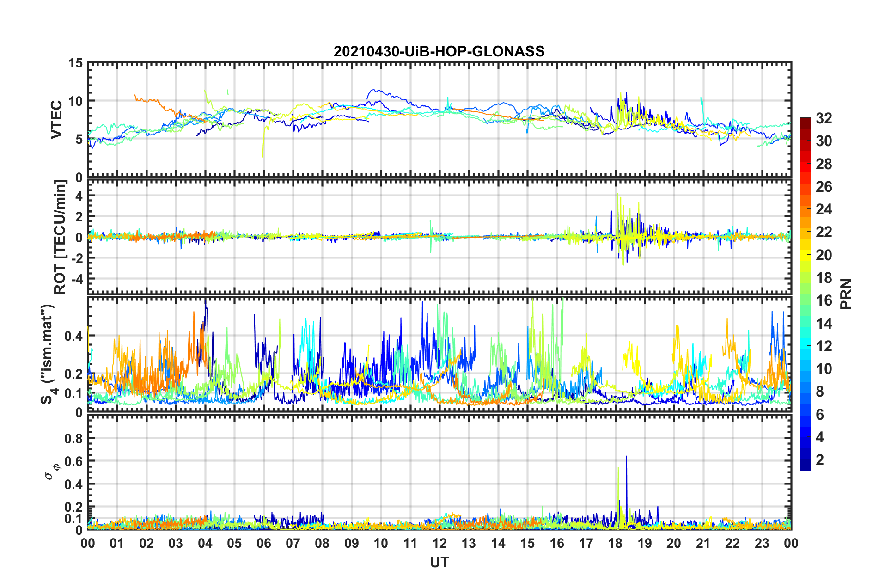Click S4 axis tick value 0.4
The image size is (879, 588).
point(73,336)
